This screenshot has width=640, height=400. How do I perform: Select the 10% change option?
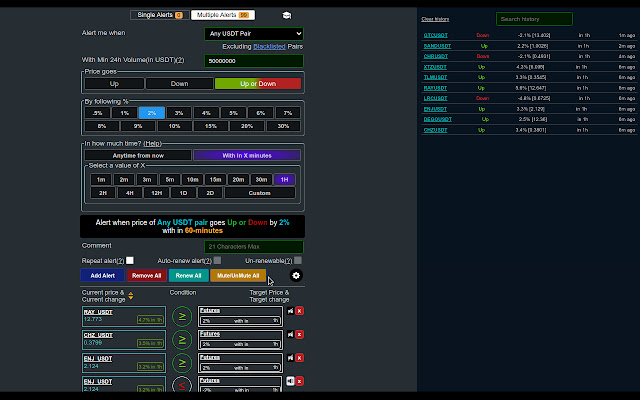click(174, 126)
